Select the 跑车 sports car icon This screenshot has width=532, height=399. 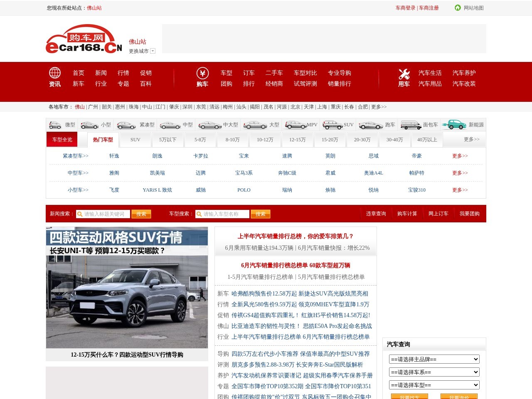click(371, 125)
